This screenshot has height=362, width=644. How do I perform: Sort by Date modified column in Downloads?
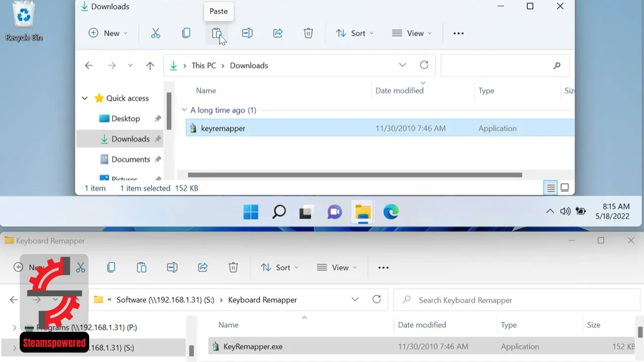pos(399,90)
